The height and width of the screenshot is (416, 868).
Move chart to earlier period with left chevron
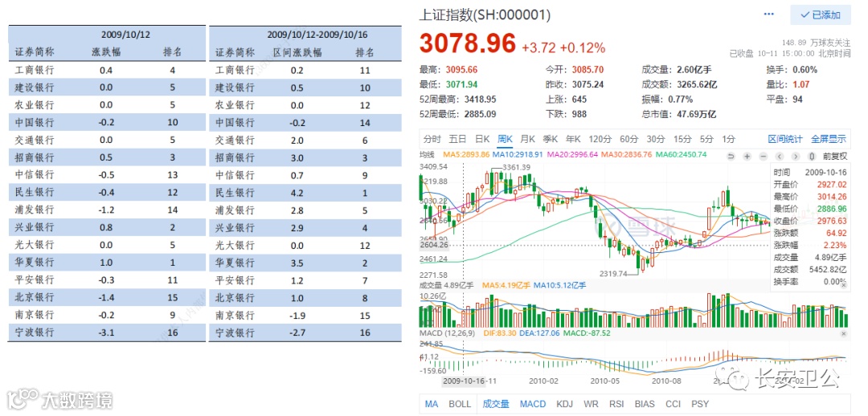[x=780, y=156]
